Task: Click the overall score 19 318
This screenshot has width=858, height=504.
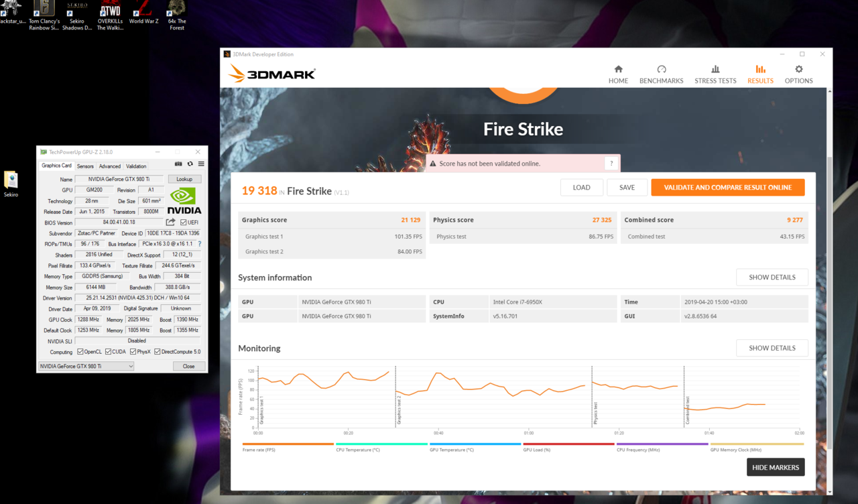Action: click(x=259, y=191)
